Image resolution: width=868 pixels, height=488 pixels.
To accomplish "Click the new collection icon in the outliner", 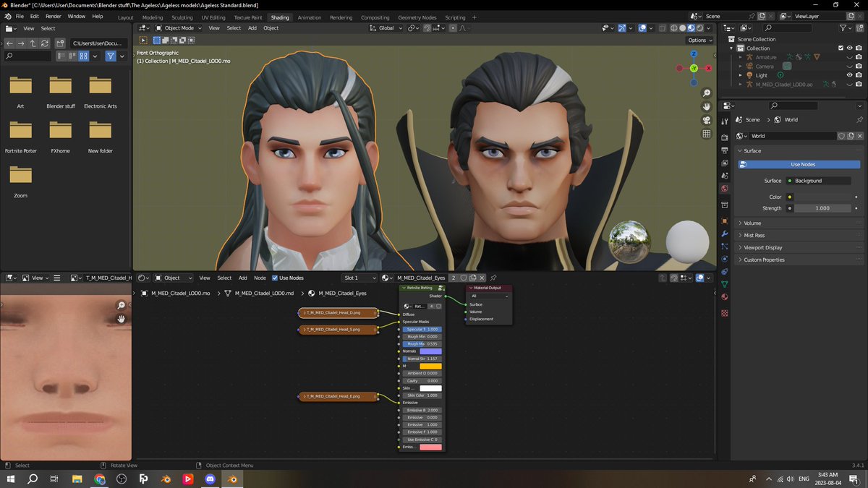I will click(x=859, y=28).
